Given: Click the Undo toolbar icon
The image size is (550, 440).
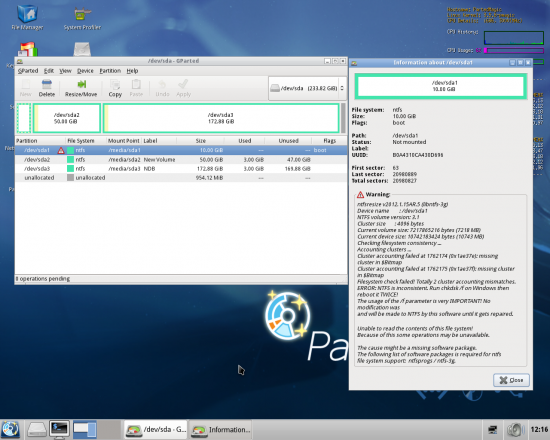Looking at the screenshot, I should tap(162, 88).
